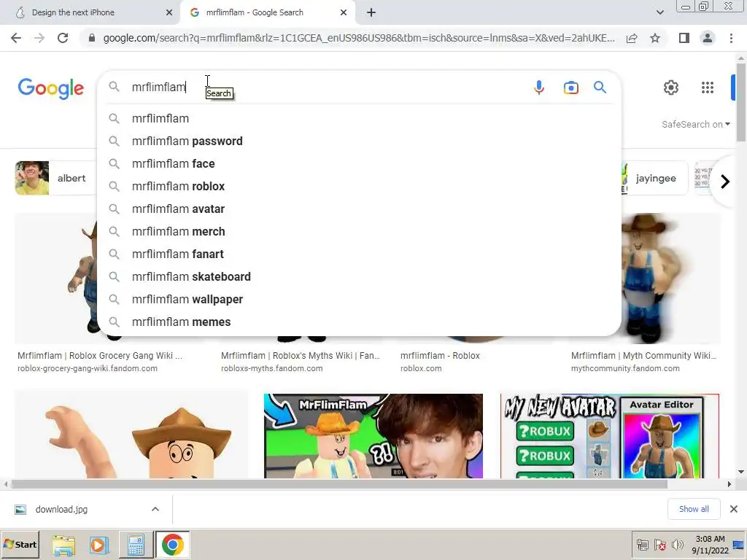The height and width of the screenshot is (560, 747).
Task: Open the Chrome side panel icon
Action: point(684,38)
